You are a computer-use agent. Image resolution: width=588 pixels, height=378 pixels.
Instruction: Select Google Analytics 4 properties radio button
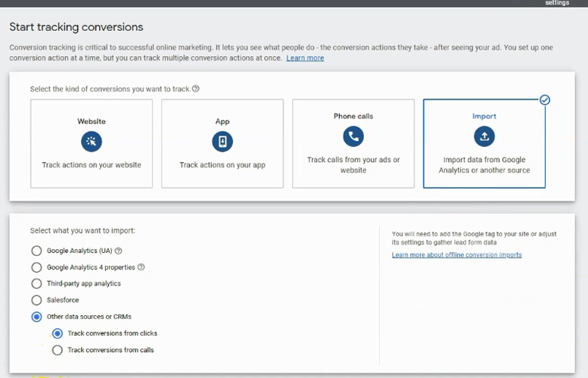36,267
